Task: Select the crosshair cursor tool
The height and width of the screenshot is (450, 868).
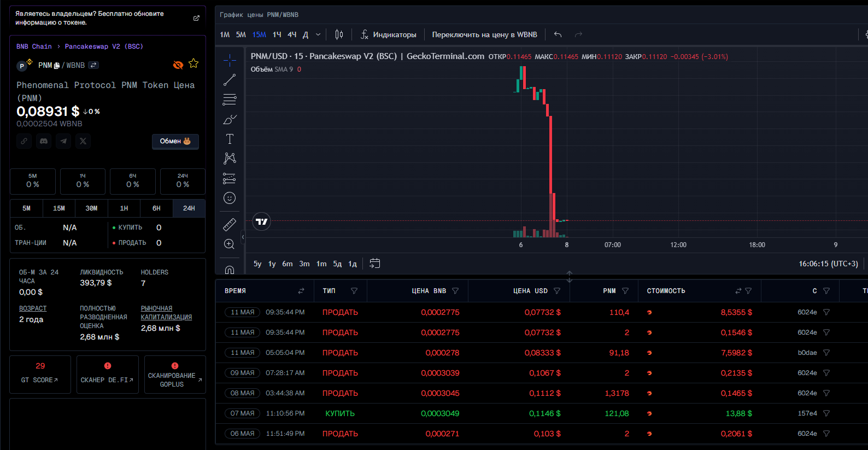Action: point(230,60)
